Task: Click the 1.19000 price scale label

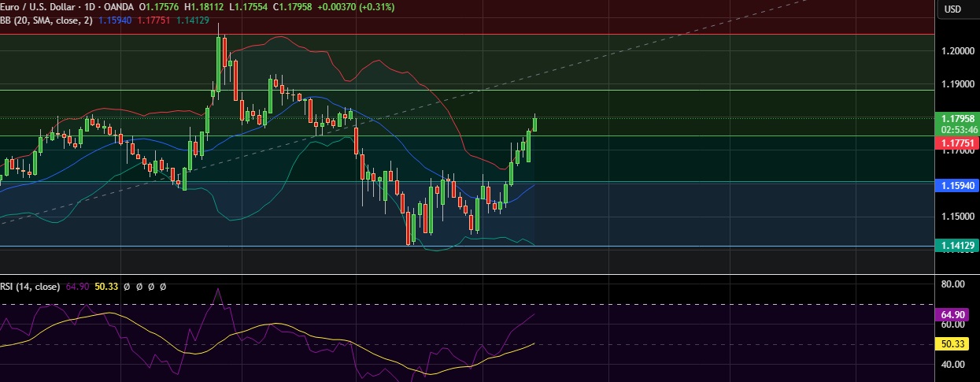Action: 958,83
